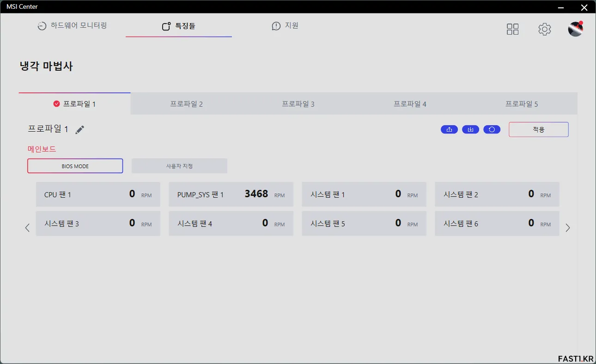Switch to 특징들 tab

coord(179,26)
